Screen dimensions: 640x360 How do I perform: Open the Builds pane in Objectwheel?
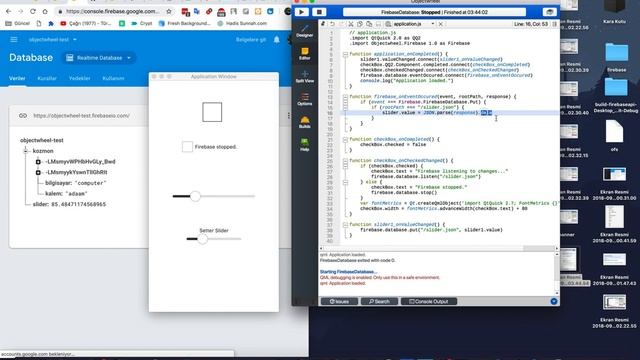pos(304,122)
